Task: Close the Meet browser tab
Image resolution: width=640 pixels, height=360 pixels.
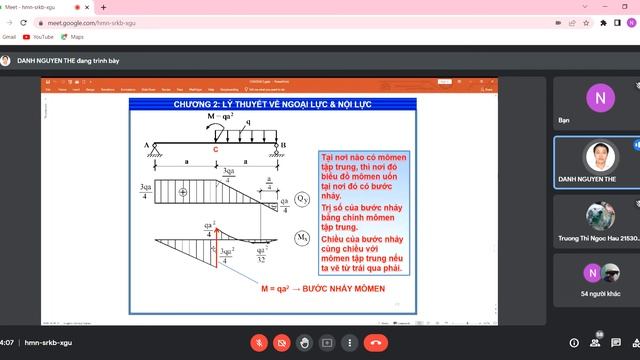Action: pyautogui.click(x=87, y=7)
